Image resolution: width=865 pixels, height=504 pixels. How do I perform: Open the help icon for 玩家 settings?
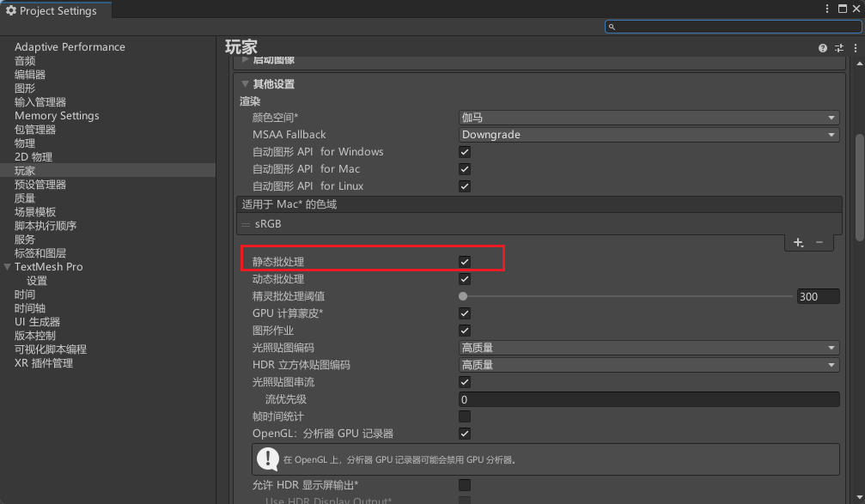point(823,49)
